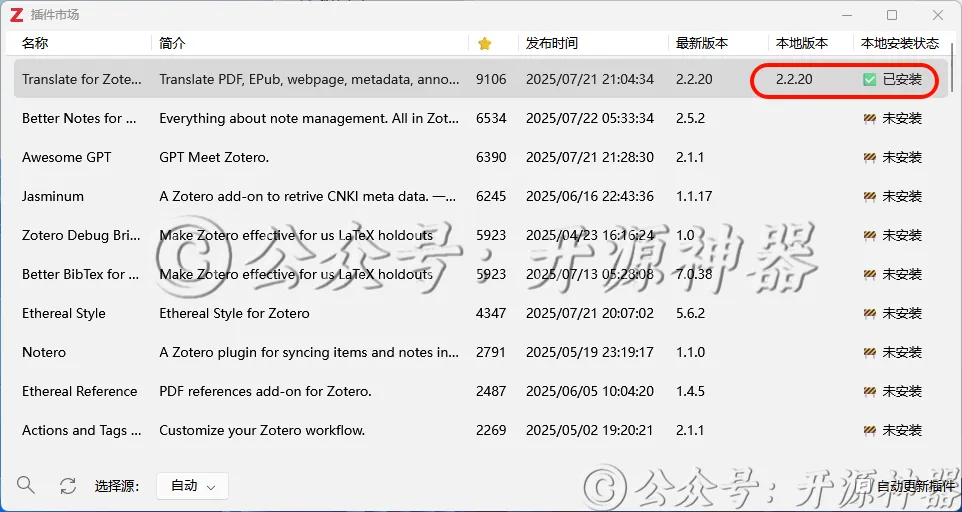Click description 'PDF references add-on for Zotero.'
Image resolution: width=962 pixels, height=512 pixels.
266,391
